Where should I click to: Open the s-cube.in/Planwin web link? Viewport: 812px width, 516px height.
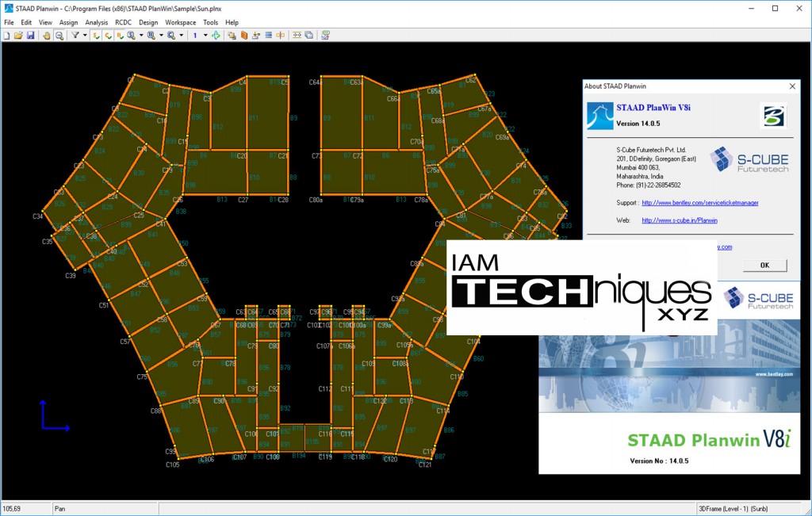point(680,220)
